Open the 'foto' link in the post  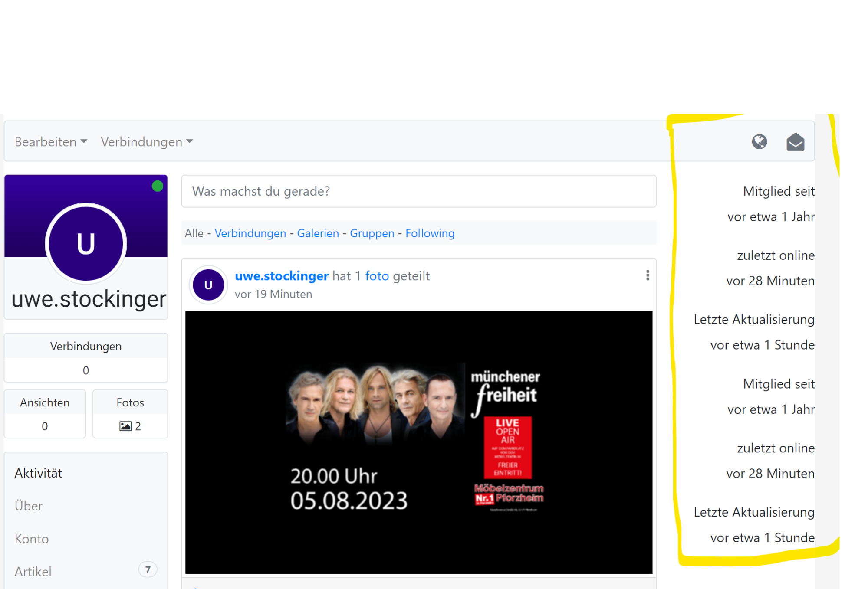click(x=377, y=276)
